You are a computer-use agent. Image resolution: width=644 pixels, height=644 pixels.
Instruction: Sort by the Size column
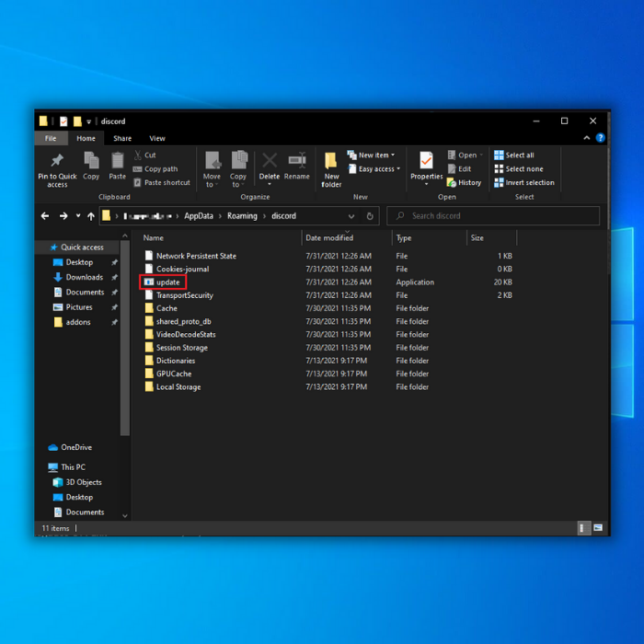point(491,237)
